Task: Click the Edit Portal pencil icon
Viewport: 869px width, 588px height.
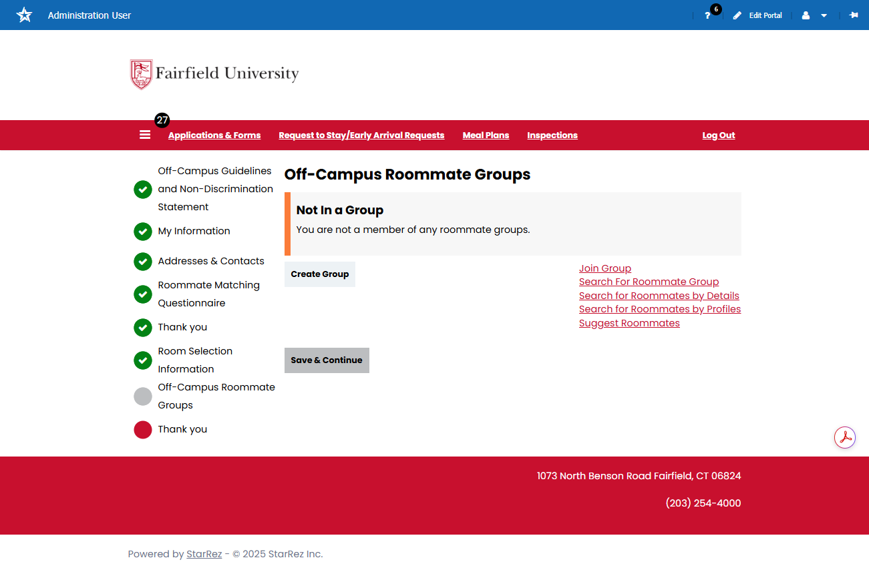Action: (737, 15)
